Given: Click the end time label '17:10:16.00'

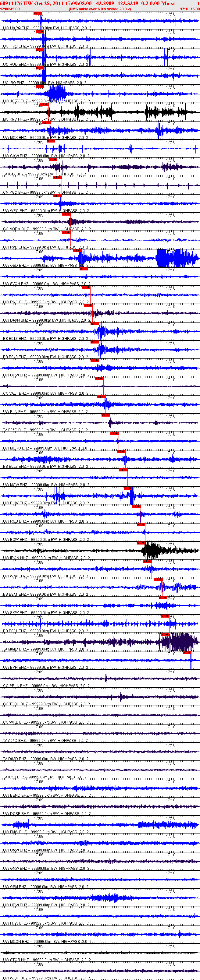Looking at the screenshot, I should [x=190, y=9].
